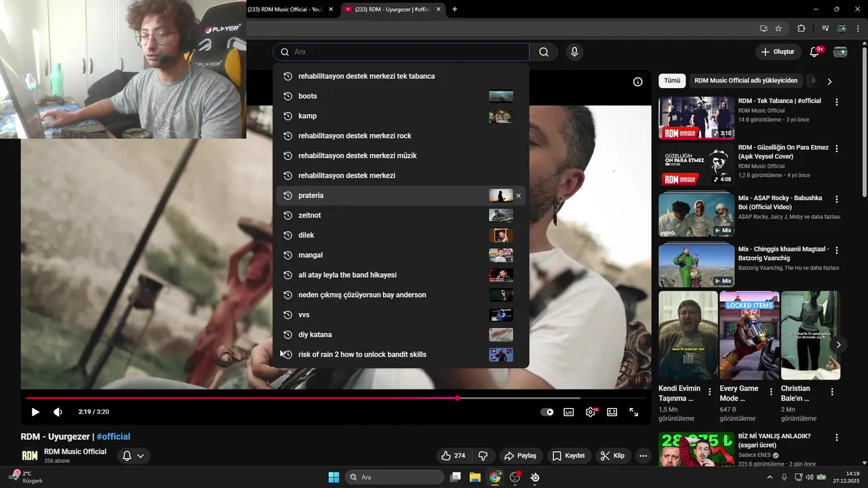Open the YouTube account avatar menu
Screen dimensions: 868x488
840,52
